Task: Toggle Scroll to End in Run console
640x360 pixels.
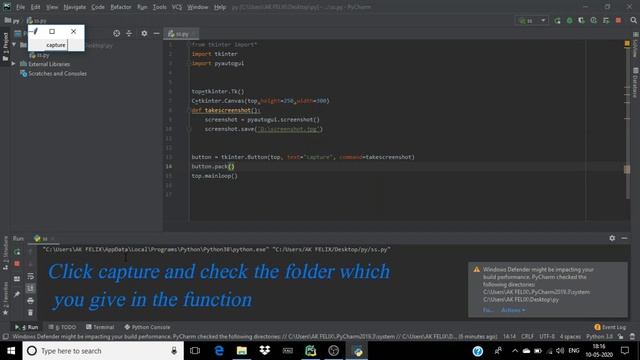Action: (x=31, y=289)
